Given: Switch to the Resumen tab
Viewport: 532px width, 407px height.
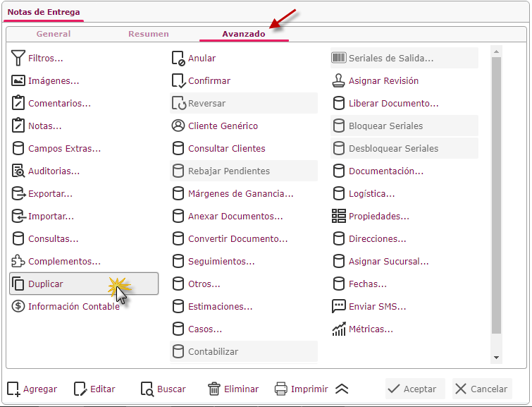Looking at the screenshot, I should pyautogui.click(x=149, y=34).
